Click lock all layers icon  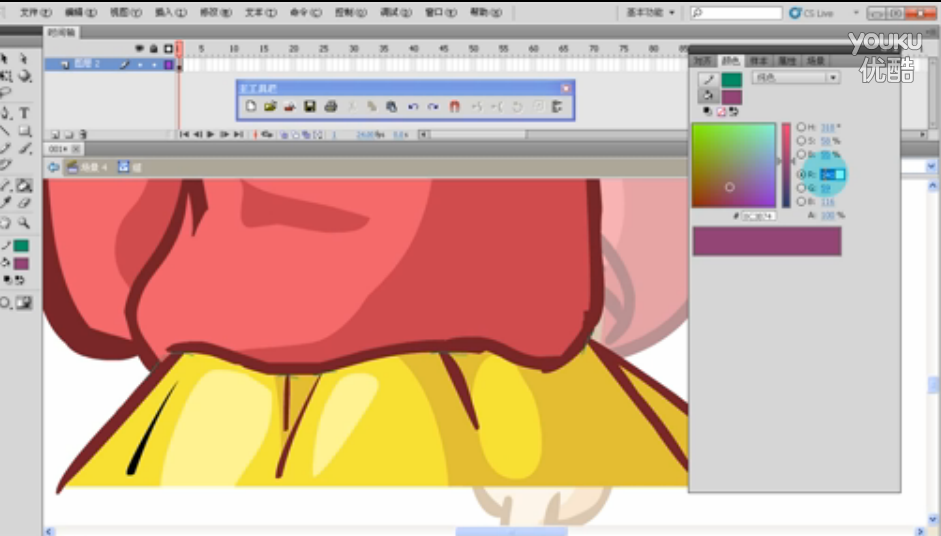click(x=154, y=49)
